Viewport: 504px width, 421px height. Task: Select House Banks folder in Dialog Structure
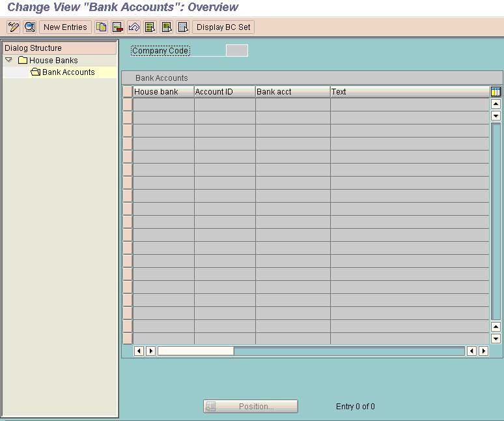coord(53,61)
